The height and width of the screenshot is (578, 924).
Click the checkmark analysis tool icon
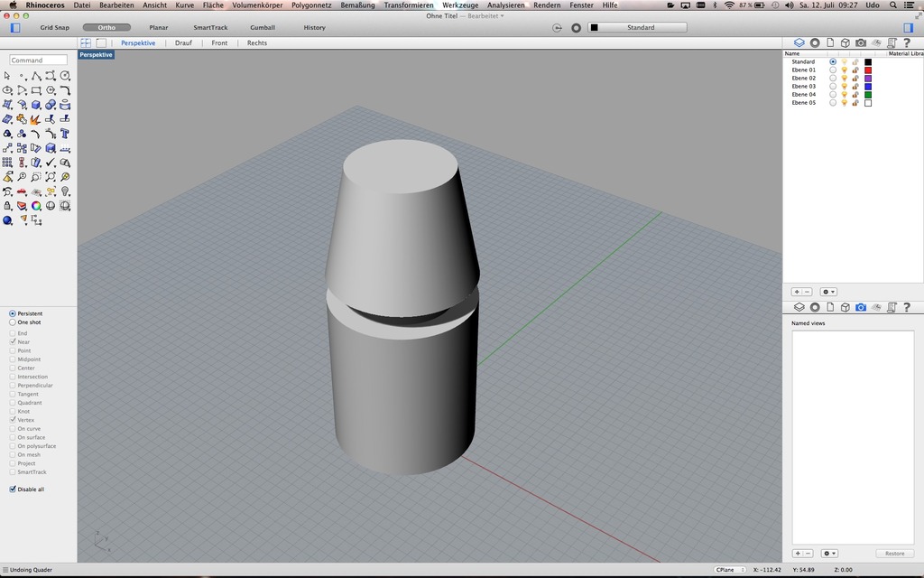(51, 163)
